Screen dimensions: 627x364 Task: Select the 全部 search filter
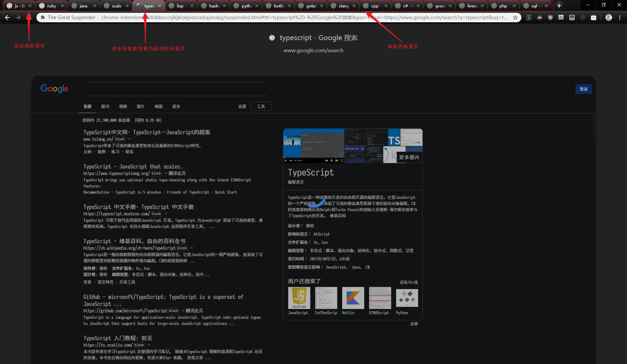pos(87,107)
